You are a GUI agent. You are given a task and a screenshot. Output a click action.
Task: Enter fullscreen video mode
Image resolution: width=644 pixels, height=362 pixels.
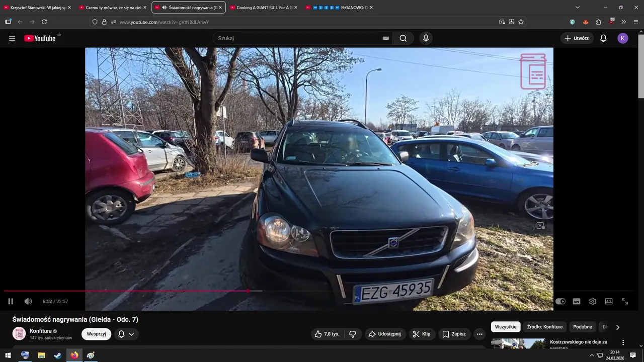(x=625, y=301)
